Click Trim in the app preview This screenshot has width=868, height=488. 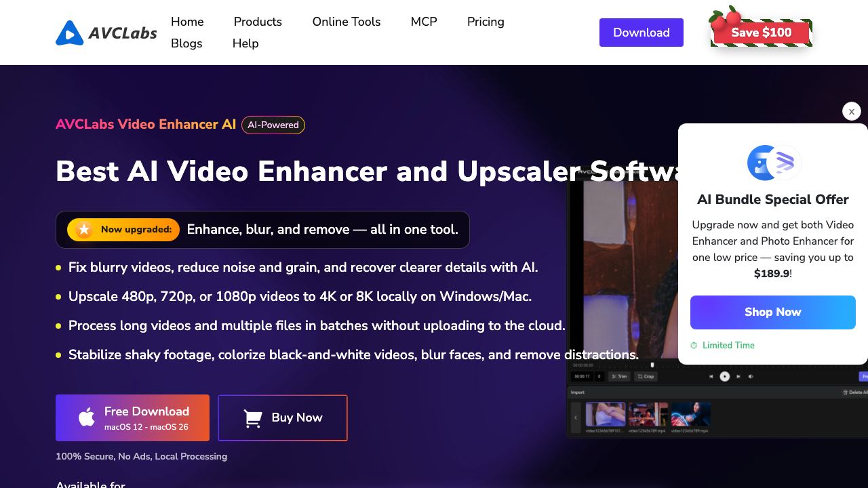tap(619, 376)
